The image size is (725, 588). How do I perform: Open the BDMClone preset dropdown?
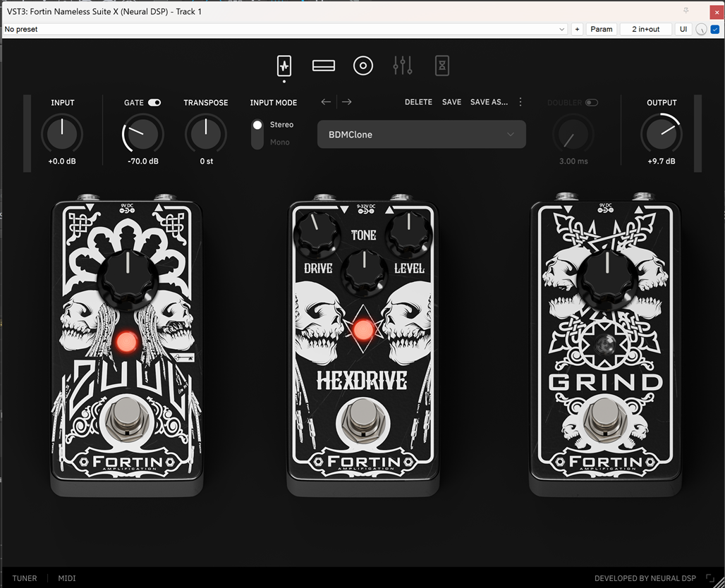coord(422,135)
